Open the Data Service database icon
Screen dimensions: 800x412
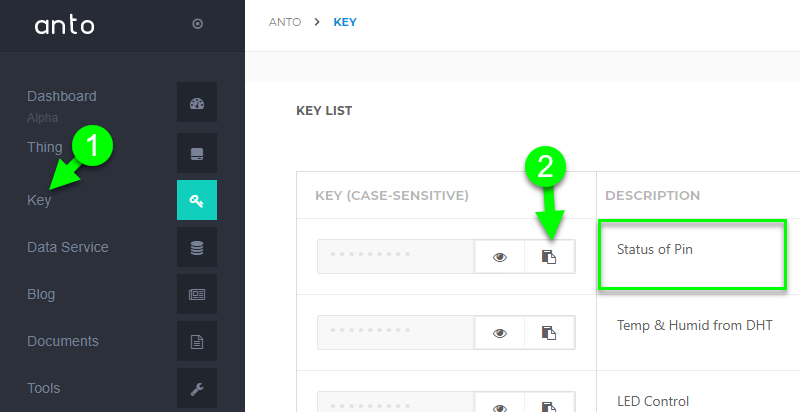point(197,247)
